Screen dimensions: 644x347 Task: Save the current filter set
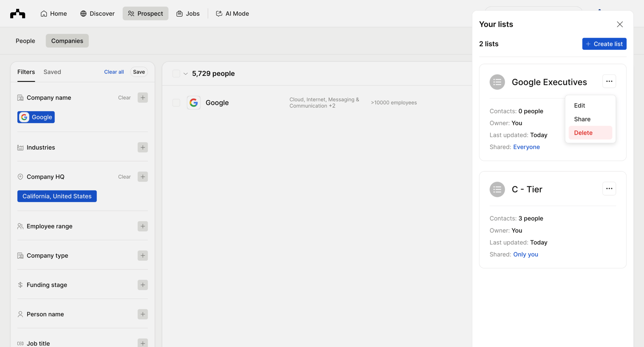coord(139,72)
